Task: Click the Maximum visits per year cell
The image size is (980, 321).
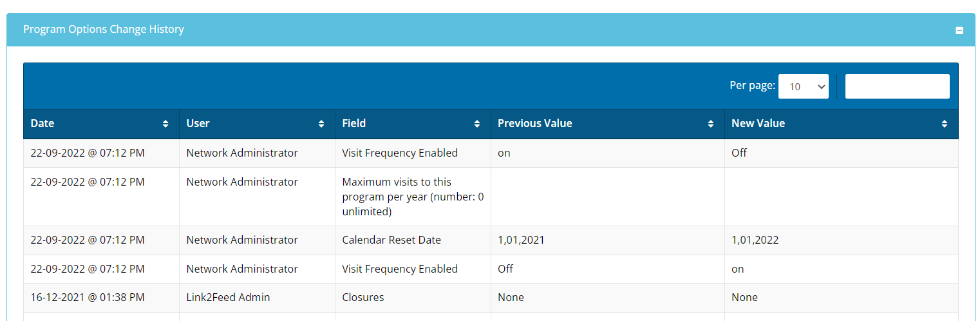Action: [413, 197]
